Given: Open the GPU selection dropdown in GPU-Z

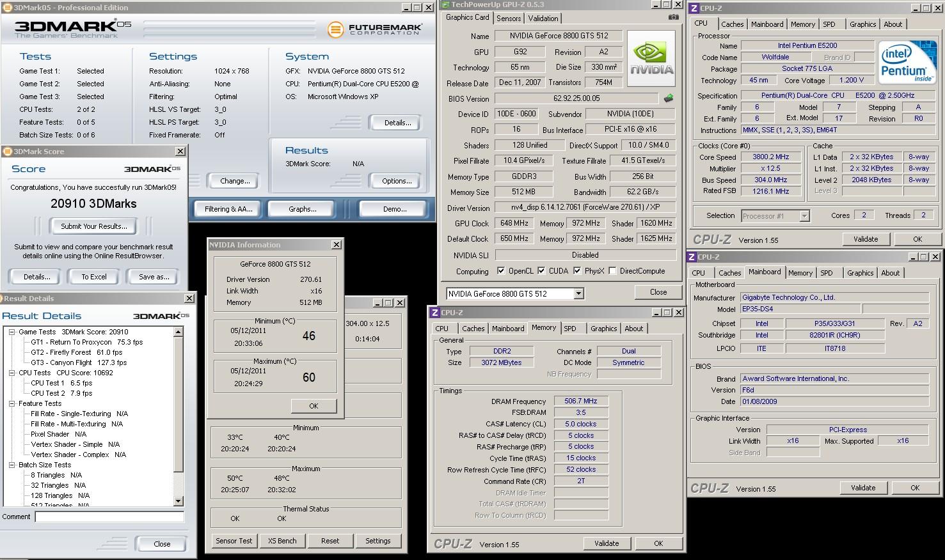Looking at the screenshot, I should point(578,294).
